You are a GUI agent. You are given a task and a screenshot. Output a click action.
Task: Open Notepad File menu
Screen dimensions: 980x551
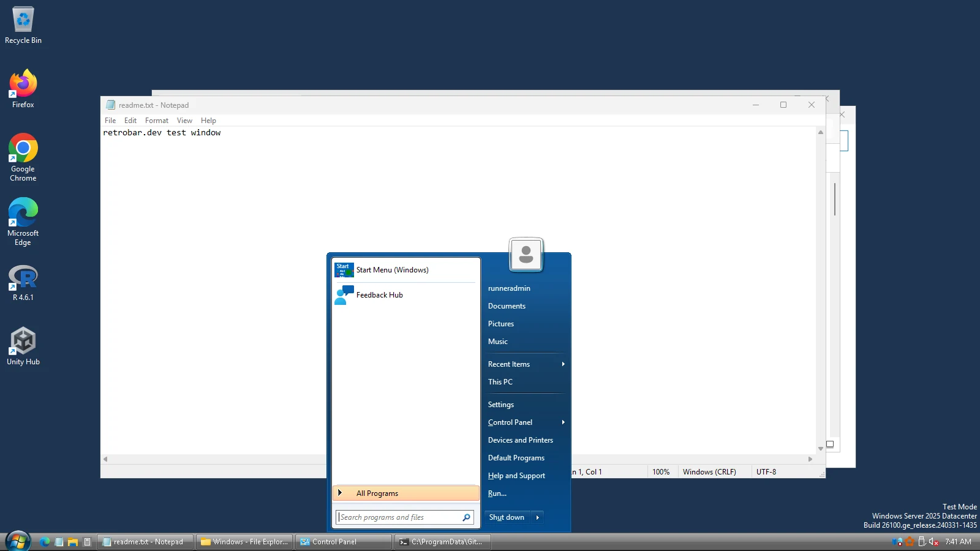click(110, 121)
